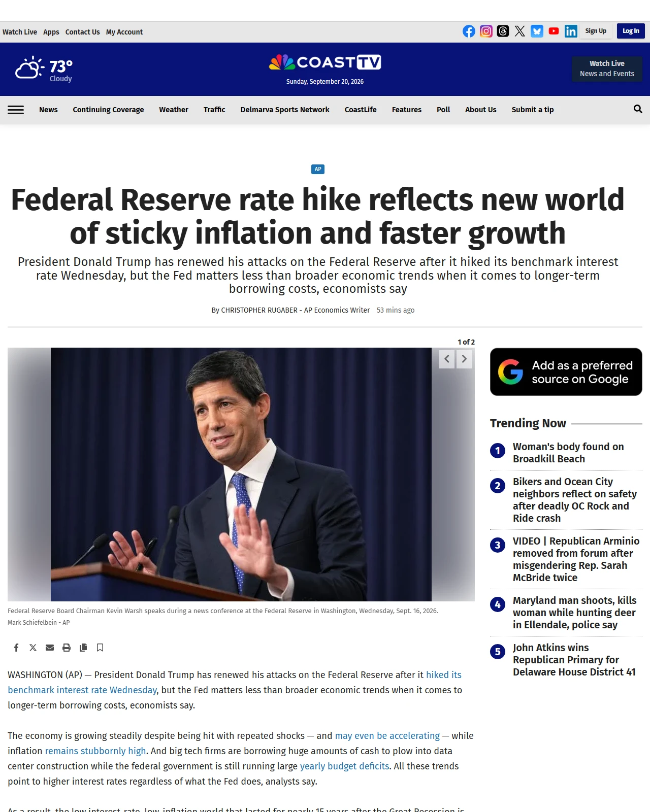Open Delmarva Sports Network menu
Screen dimensions: 650x812
pyautogui.click(x=285, y=110)
